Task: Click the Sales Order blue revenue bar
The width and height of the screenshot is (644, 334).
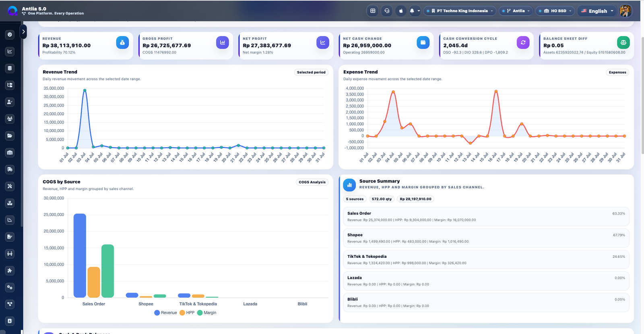Action: pos(80,256)
